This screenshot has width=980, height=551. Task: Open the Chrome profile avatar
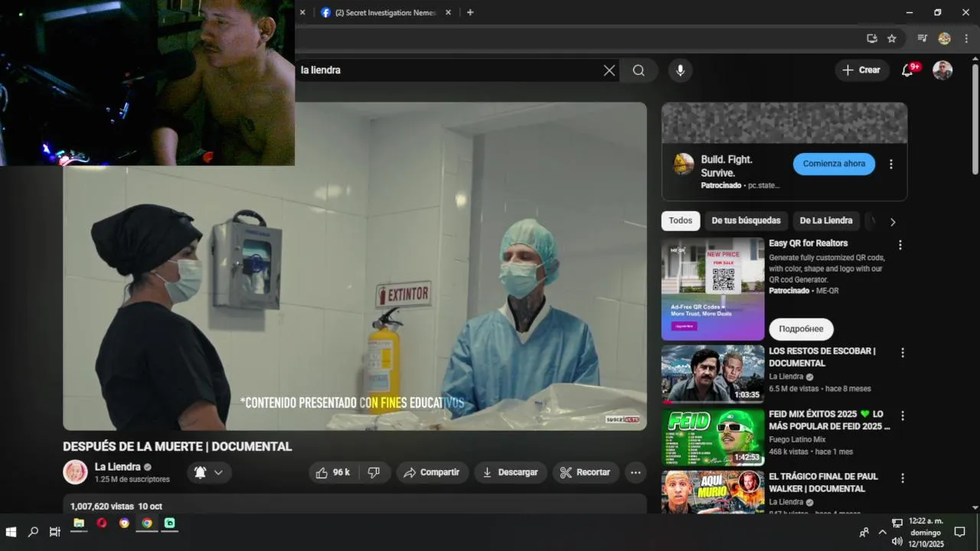pos(944,38)
